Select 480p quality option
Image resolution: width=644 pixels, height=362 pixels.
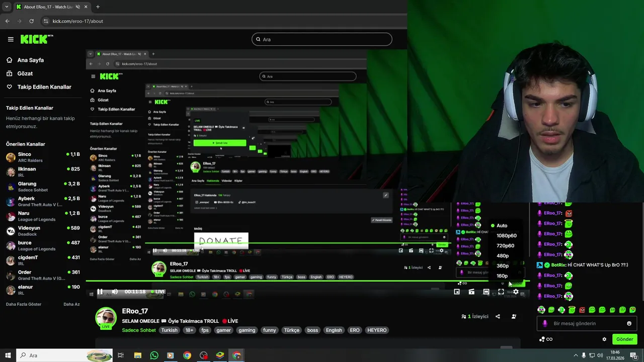tap(503, 256)
